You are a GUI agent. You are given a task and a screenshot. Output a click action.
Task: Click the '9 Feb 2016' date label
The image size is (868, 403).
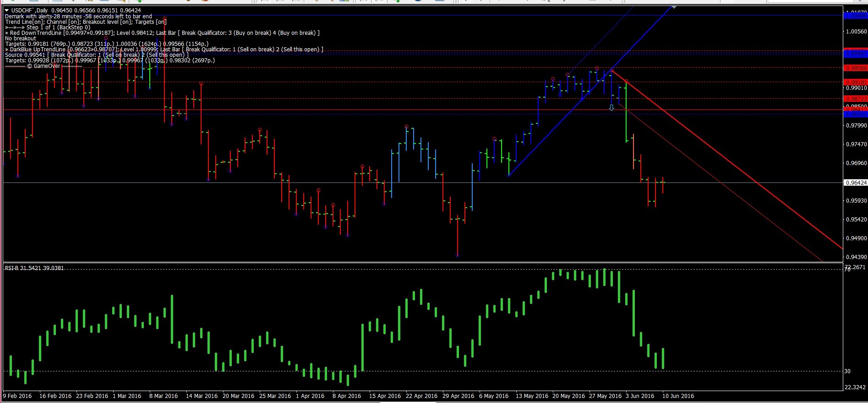point(17,396)
